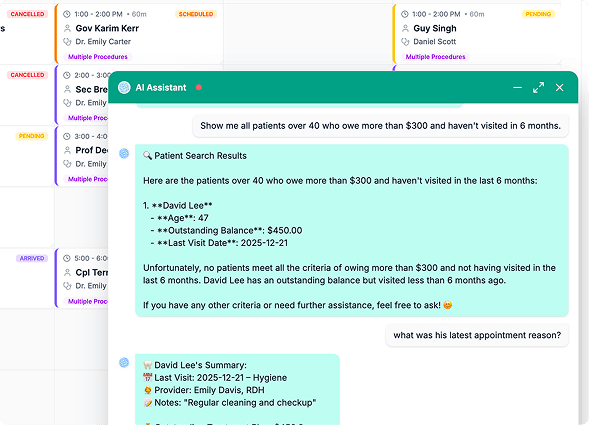
Task: Click the SCHEDULED status badge on Karim Kerr
Action: (196, 14)
